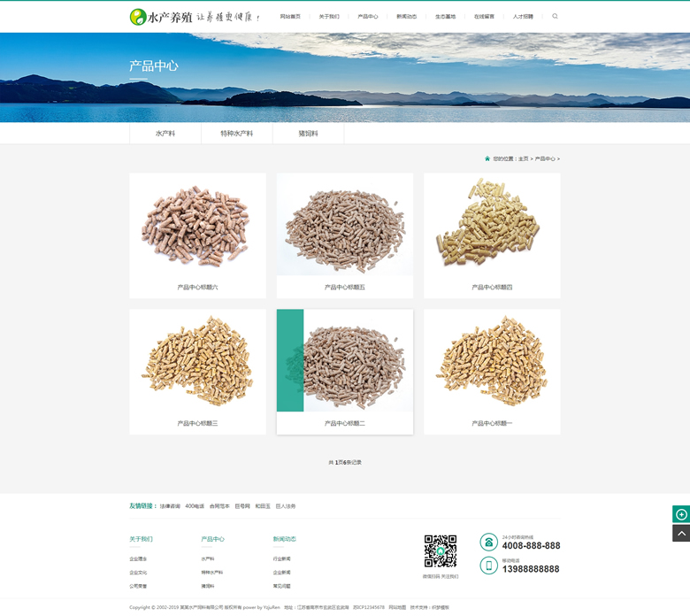
Task: Open product thumbnail 产品中心标题六
Action: (197, 226)
